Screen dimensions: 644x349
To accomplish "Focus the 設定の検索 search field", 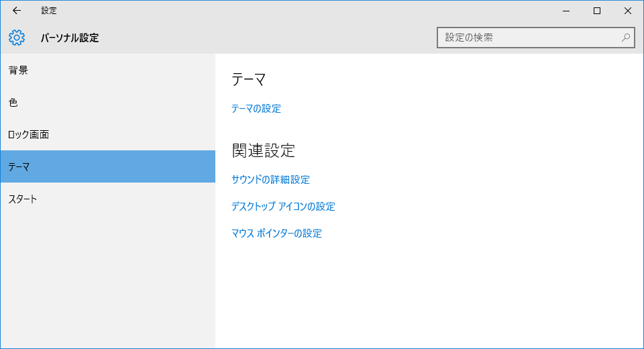I will pyautogui.click(x=530, y=38).
